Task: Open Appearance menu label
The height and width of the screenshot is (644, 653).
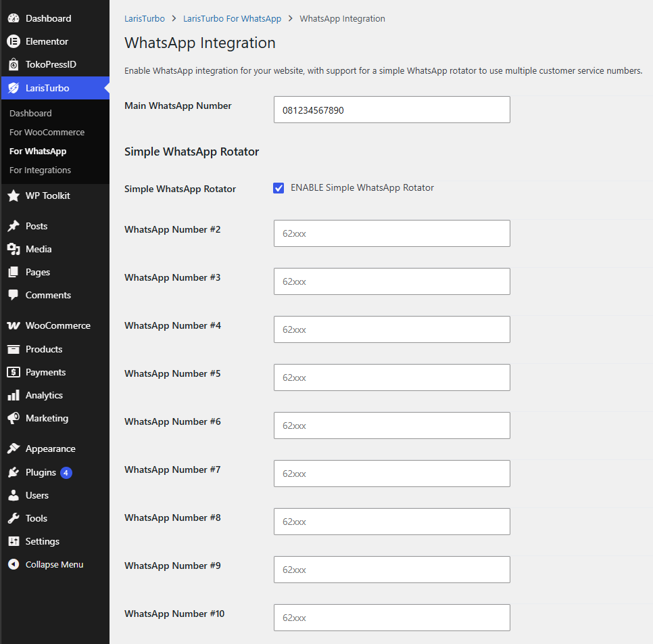Action: click(x=51, y=448)
